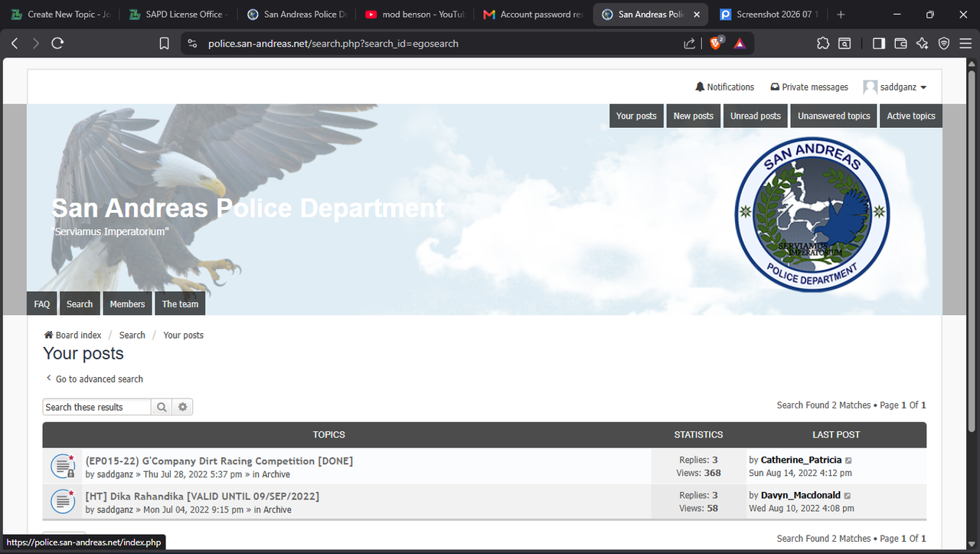980x554 pixels.
Task: Click the Your posts nav button
Action: point(636,116)
